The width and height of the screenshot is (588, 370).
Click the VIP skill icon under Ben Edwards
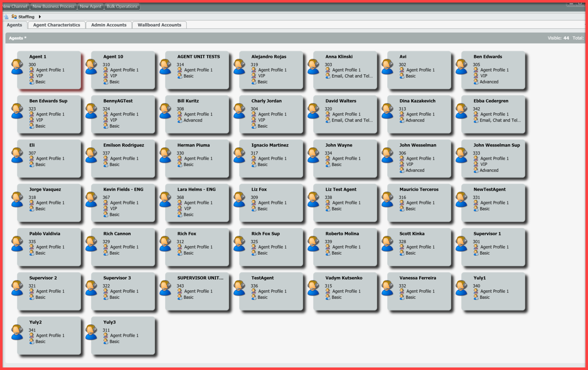[476, 76]
